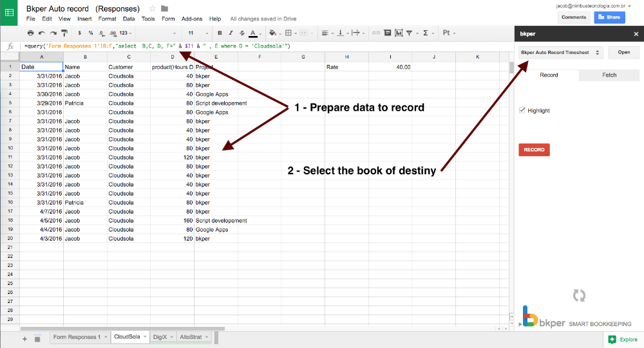644x348 pixels.
Task: Click the blue Share button
Action: coord(609,17)
